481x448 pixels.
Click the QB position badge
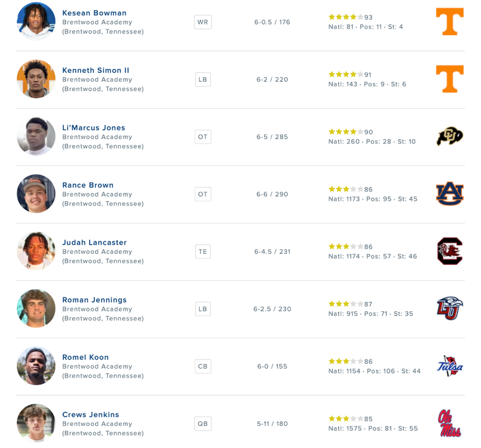click(203, 424)
